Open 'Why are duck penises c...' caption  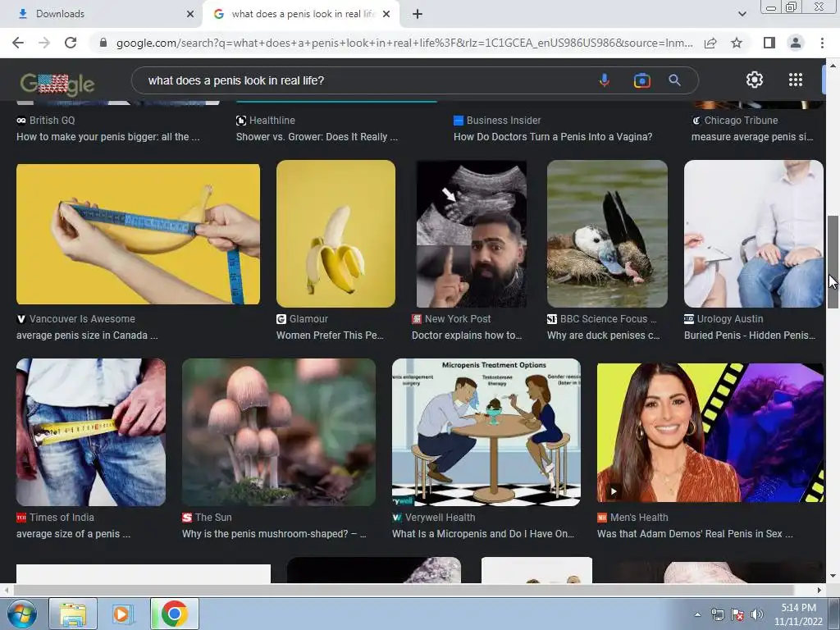603,336
